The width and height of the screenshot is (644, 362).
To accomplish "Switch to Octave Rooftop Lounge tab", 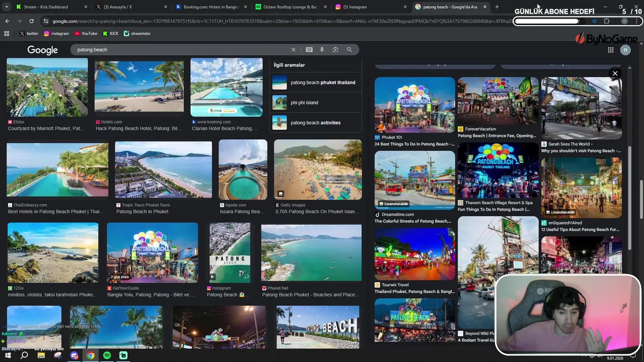I will pos(291,7).
